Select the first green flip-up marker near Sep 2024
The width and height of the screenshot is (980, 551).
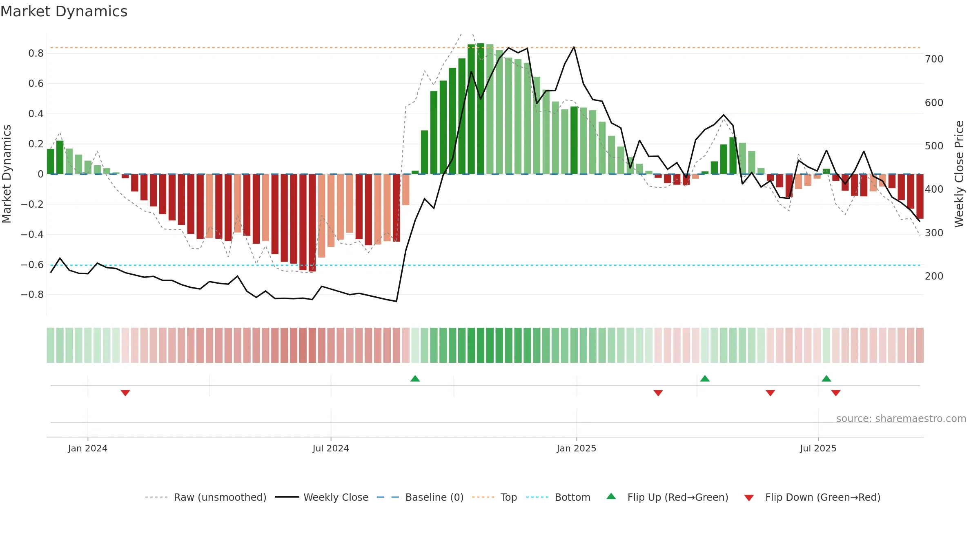pos(415,378)
